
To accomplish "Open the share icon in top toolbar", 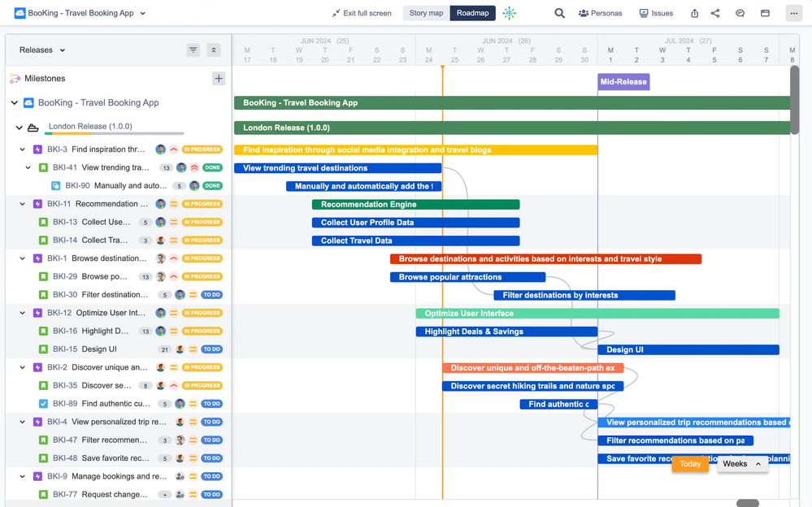I will pyautogui.click(x=715, y=13).
